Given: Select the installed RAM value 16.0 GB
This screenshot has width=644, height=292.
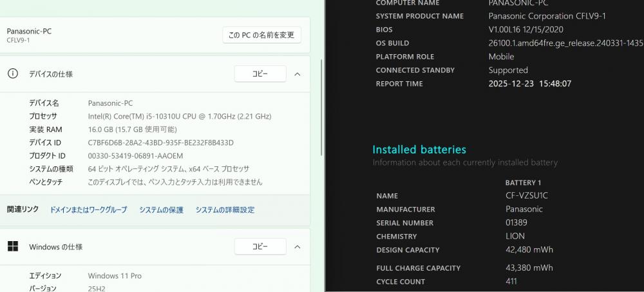Looking at the screenshot, I should tap(132, 130).
